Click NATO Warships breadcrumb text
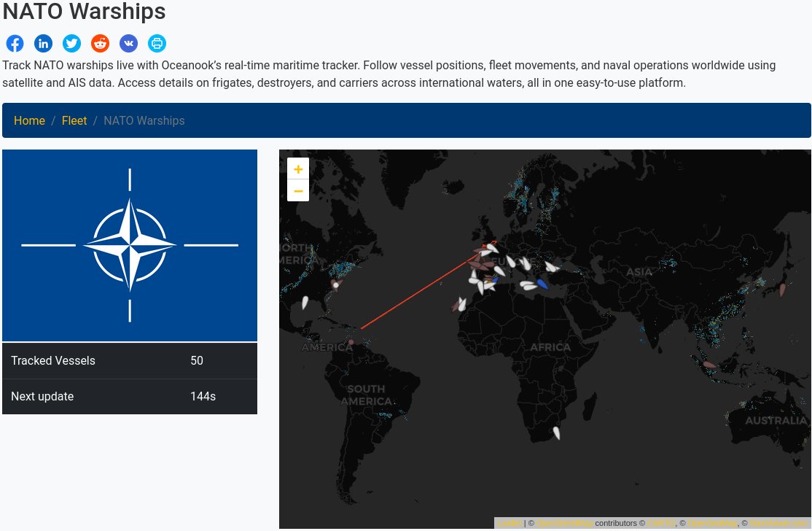Image resolution: width=812 pixels, height=531 pixels. [x=144, y=120]
